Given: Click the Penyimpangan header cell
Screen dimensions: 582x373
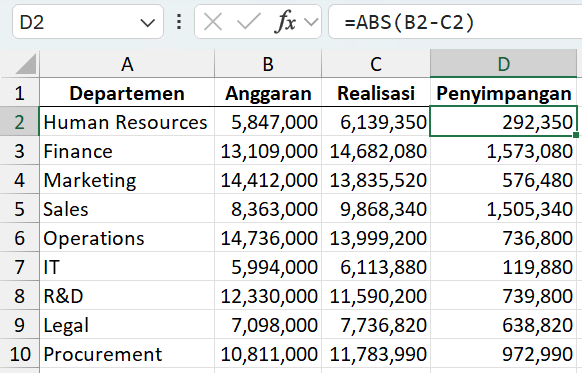Looking at the screenshot, I should (503, 92).
